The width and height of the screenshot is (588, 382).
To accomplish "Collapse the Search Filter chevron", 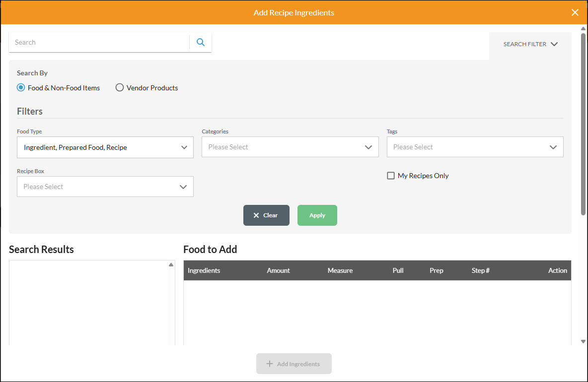I will [x=554, y=44].
